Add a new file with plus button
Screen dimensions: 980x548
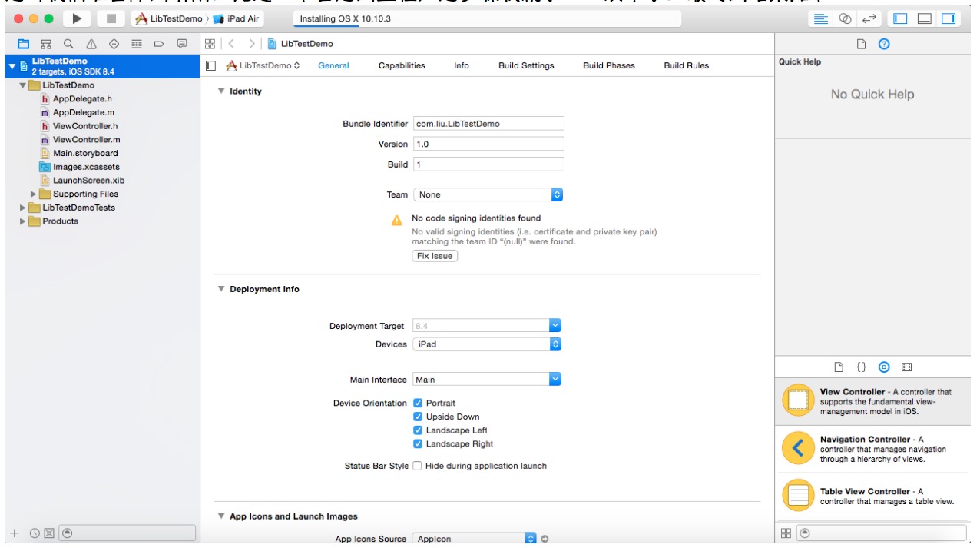14,533
